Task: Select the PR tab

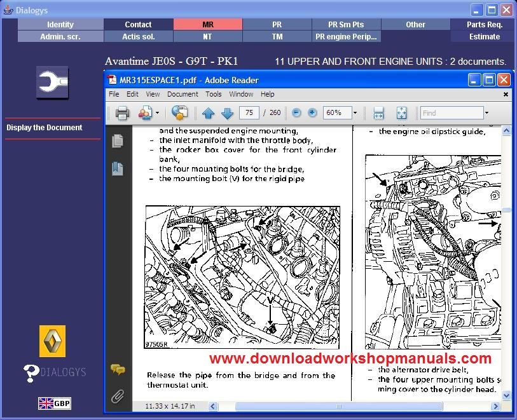Action: pyautogui.click(x=277, y=24)
